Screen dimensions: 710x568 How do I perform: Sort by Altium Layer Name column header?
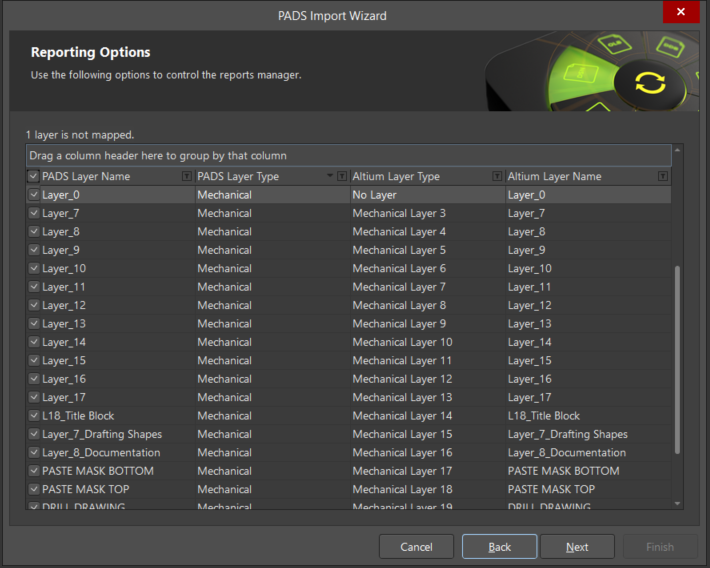[554, 176]
